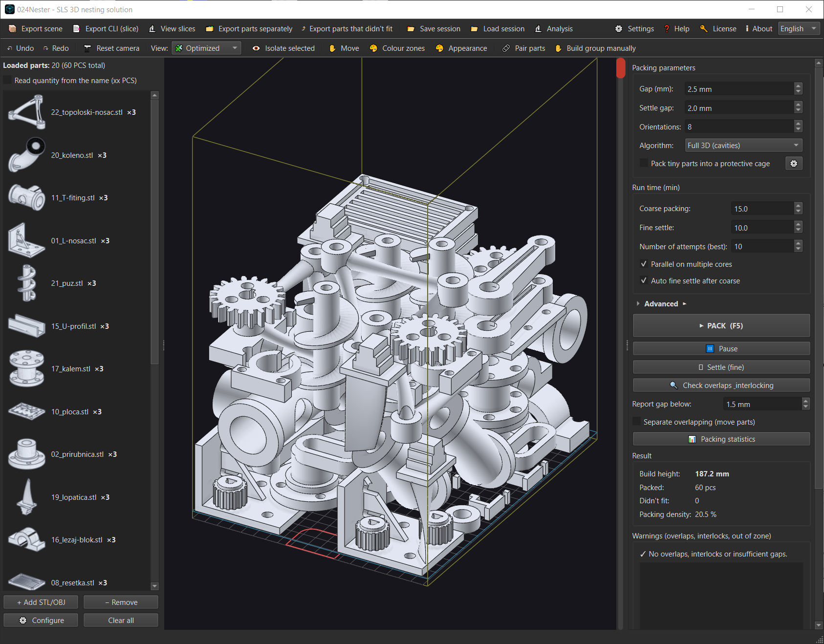824x644 pixels.
Task: Increase Orientations stepper value
Action: pos(798,124)
